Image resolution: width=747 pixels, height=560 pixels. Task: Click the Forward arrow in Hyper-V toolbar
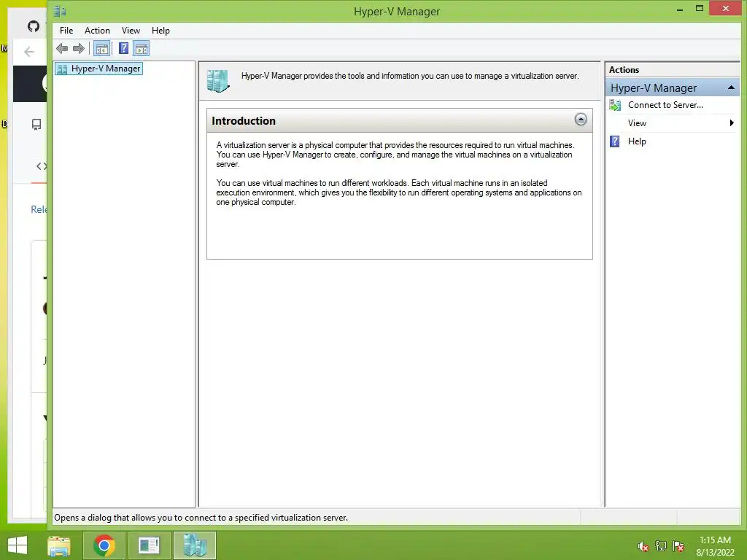[x=79, y=48]
